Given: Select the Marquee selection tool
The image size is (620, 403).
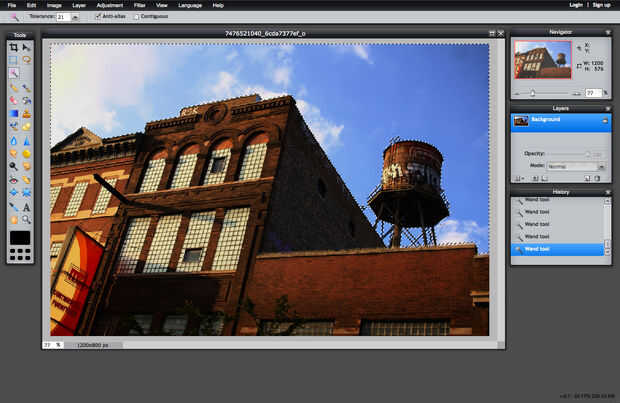Looking at the screenshot, I should coord(14,60).
